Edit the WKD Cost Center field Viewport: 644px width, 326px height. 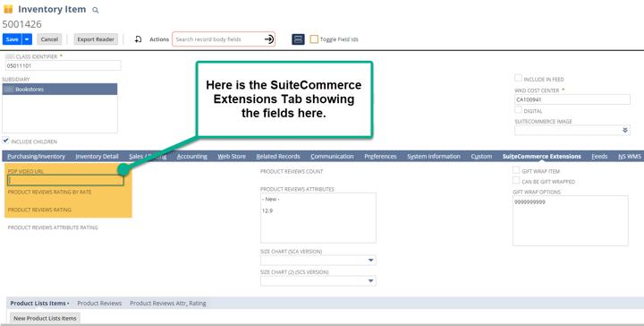572,99
